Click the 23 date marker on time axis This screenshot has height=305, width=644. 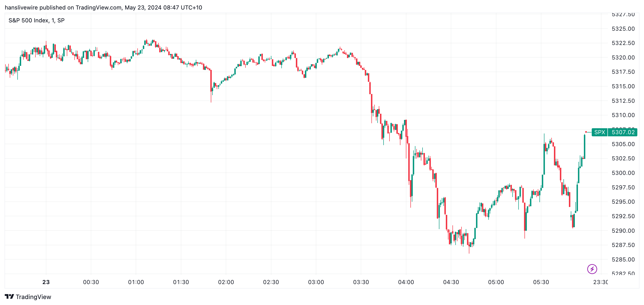[x=46, y=282]
